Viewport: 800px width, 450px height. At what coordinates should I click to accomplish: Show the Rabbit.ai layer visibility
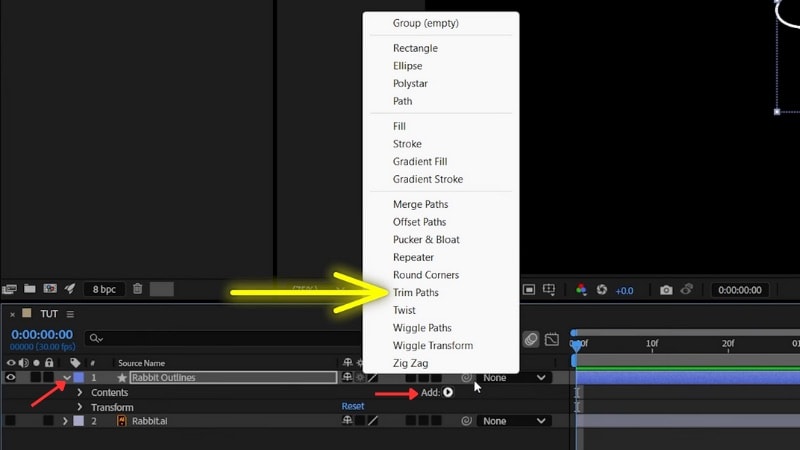pos(10,421)
